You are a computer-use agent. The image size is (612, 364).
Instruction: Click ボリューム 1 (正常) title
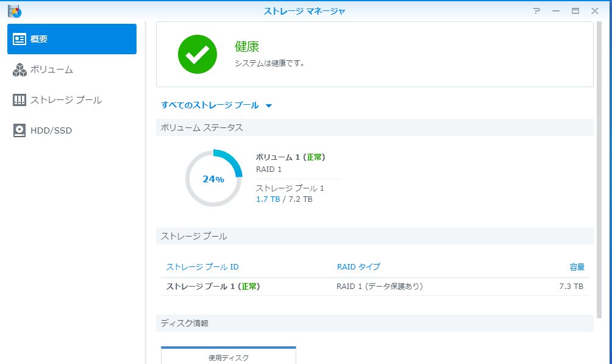[290, 157]
